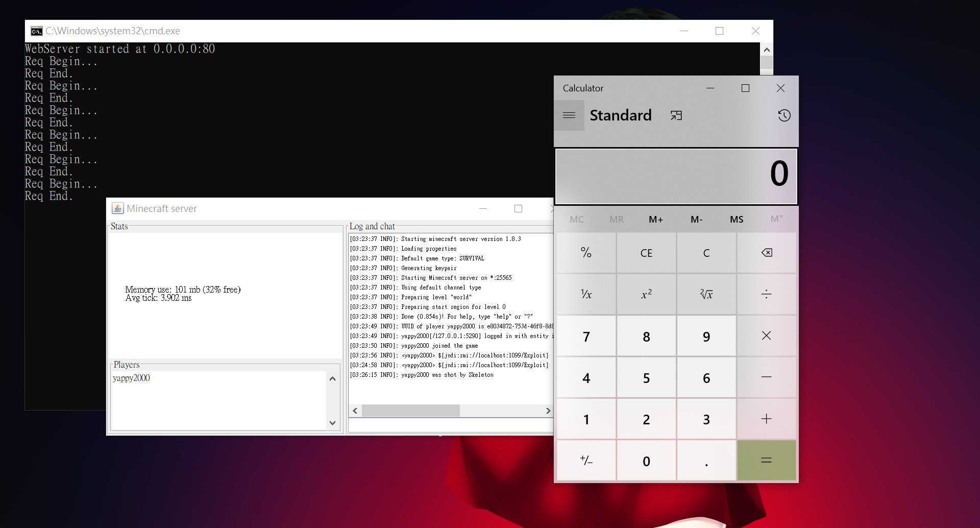Select yappy2000 in the Players list
This screenshot has width=980, height=528.
(132, 378)
